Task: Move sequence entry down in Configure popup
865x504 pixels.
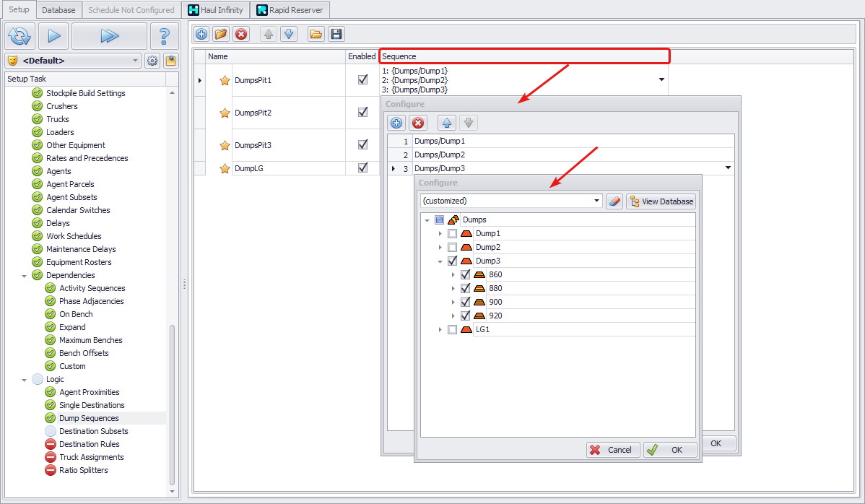Action: (469, 123)
